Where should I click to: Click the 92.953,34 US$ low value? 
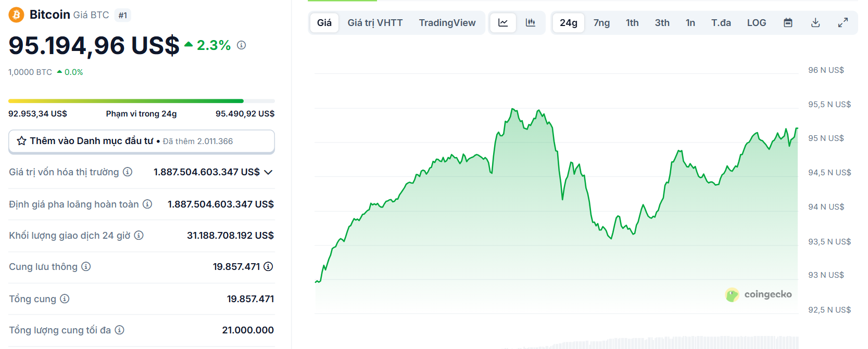tap(37, 113)
